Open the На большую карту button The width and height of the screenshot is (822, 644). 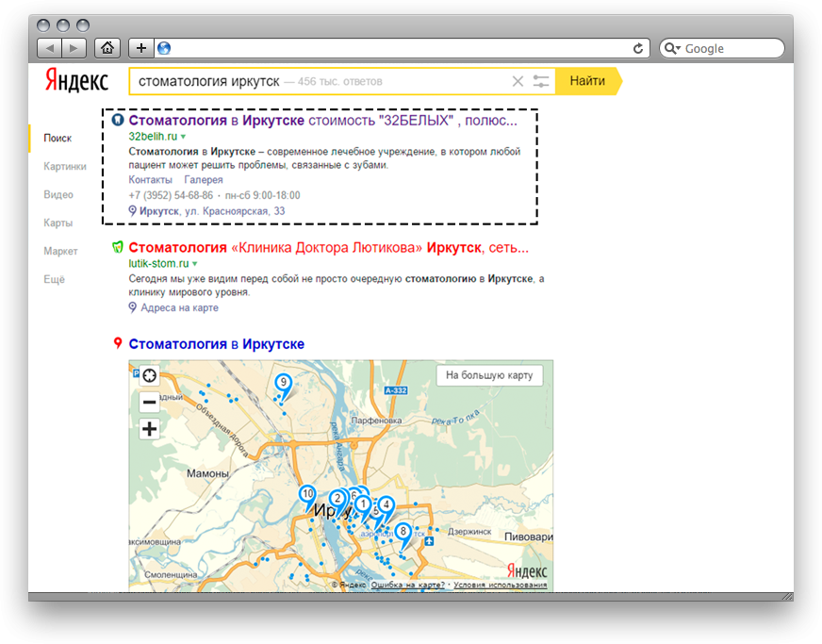coord(489,375)
